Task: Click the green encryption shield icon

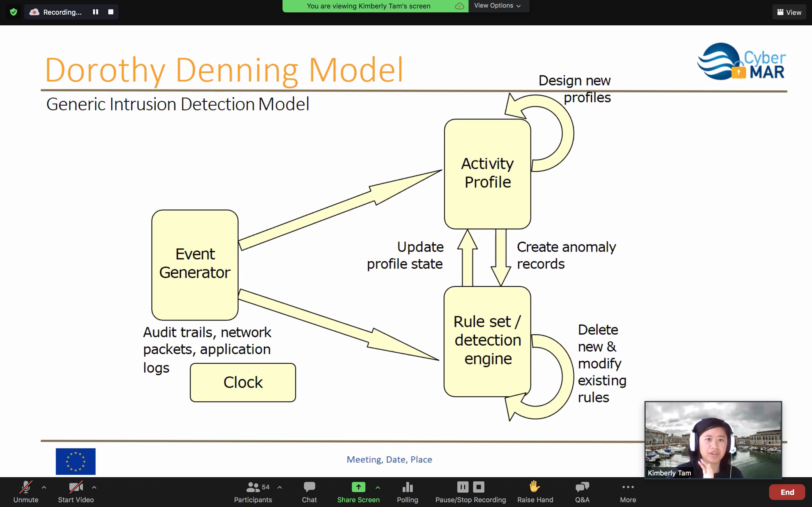Action: tap(14, 12)
